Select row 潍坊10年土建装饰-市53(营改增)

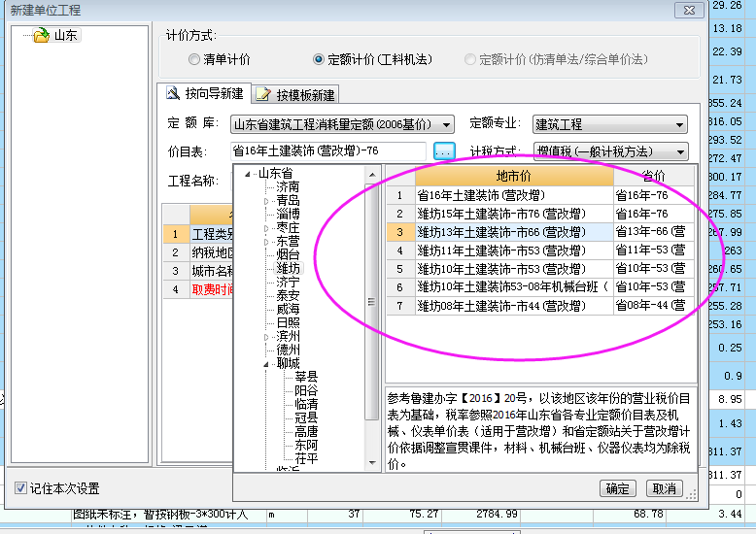pos(540,268)
